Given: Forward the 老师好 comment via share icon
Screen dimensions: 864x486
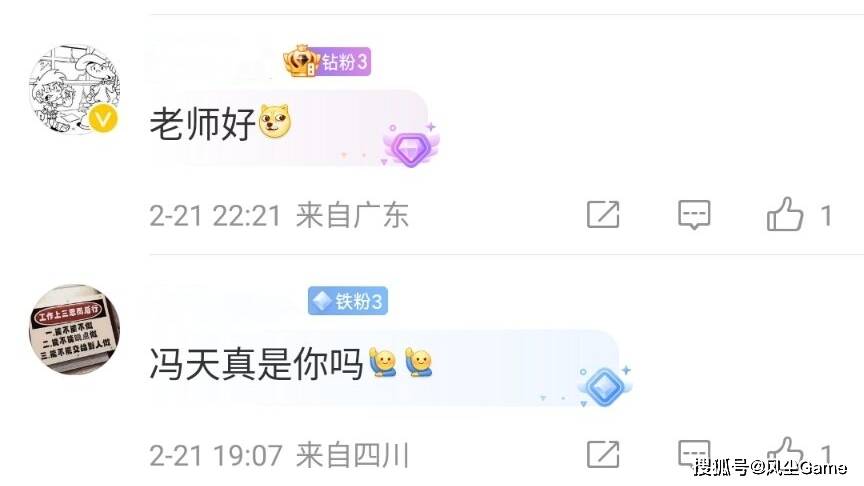Looking at the screenshot, I should (x=603, y=214).
